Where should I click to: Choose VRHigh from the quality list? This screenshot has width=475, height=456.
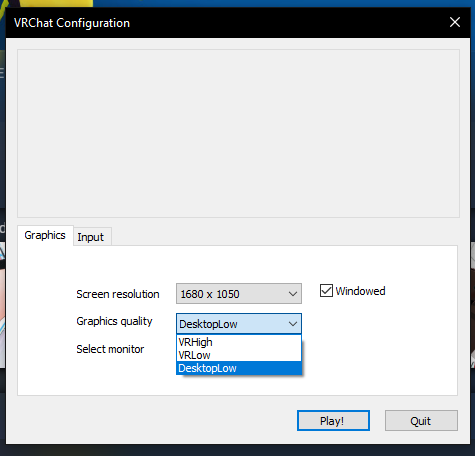[x=239, y=342]
